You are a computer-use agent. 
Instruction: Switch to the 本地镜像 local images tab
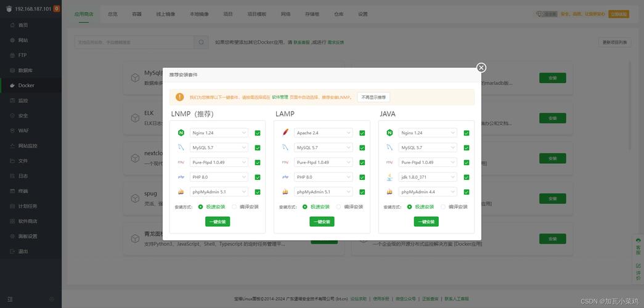click(199, 14)
